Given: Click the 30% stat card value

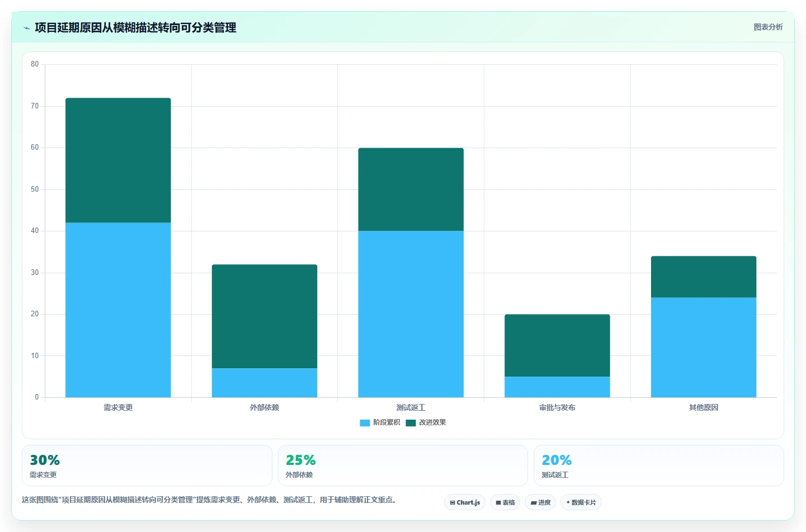Looking at the screenshot, I should 45,460.
